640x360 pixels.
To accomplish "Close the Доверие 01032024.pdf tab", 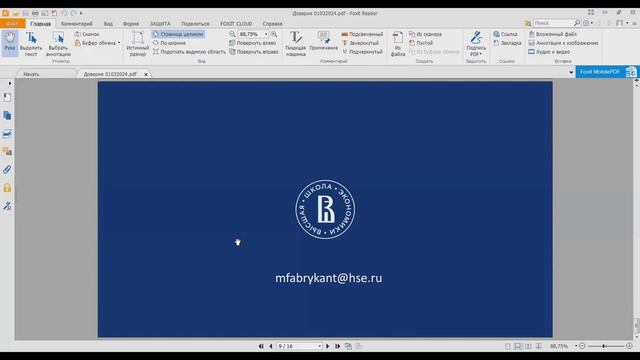I will [146, 74].
